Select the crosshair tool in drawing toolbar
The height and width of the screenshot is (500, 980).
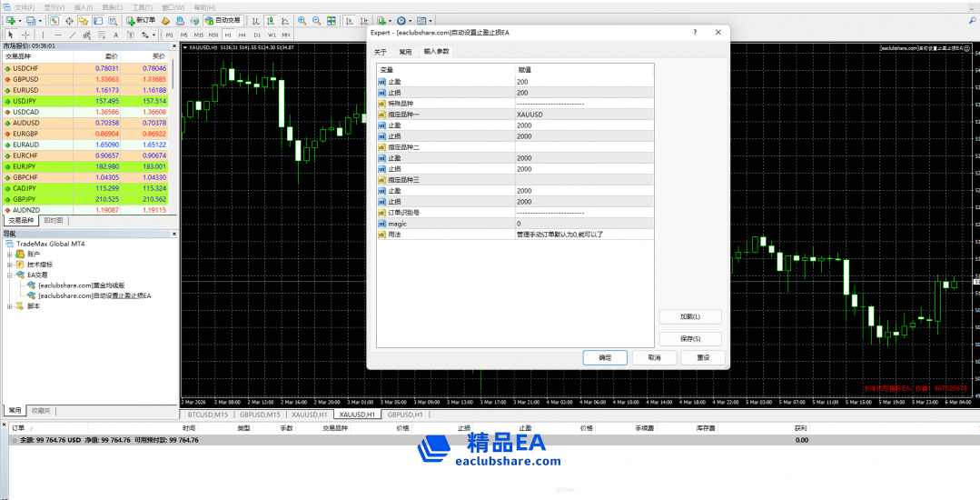[25, 35]
